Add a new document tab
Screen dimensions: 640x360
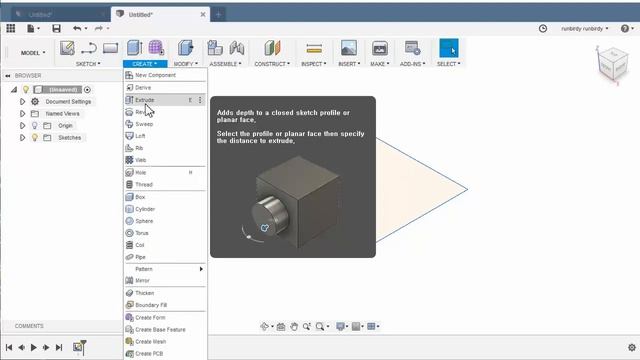coord(218,15)
